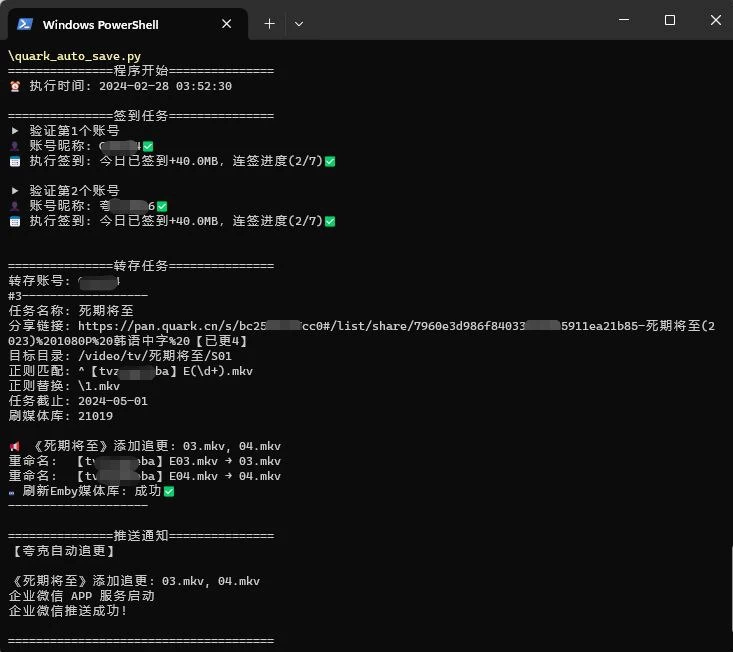Click the triangle before 验证第2个账号
733x652 pixels.
coord(15,191)
